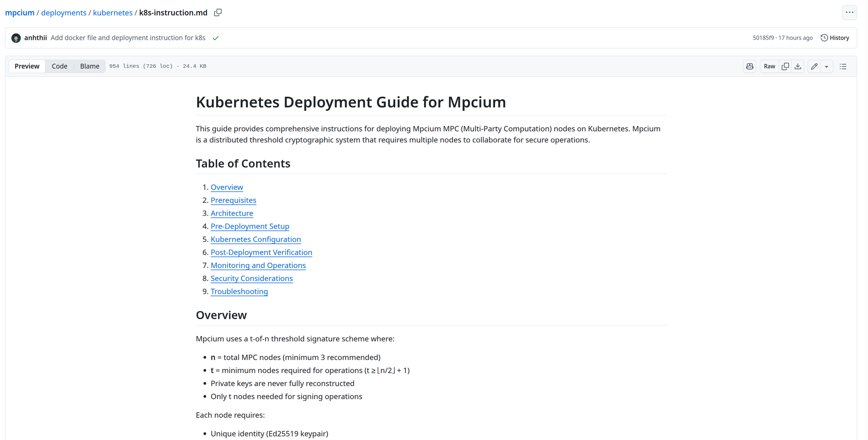
Task: Switch to the Code tab
Action: [59, 66]
